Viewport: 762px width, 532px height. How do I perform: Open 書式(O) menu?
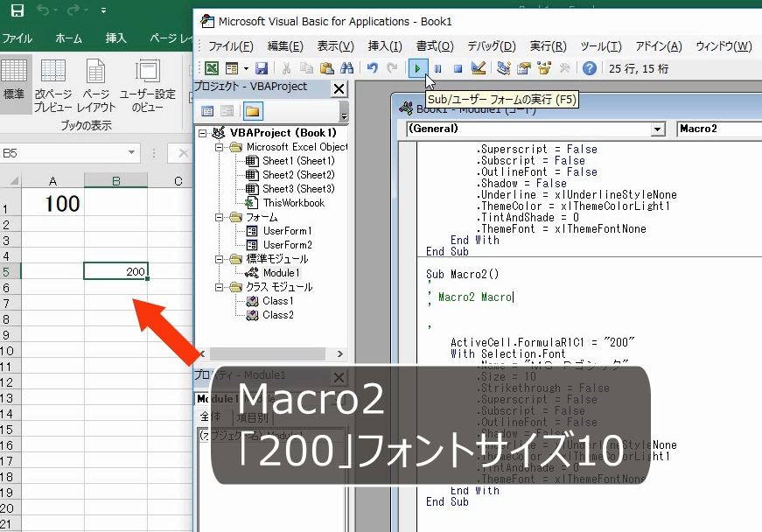click(435, 46)
